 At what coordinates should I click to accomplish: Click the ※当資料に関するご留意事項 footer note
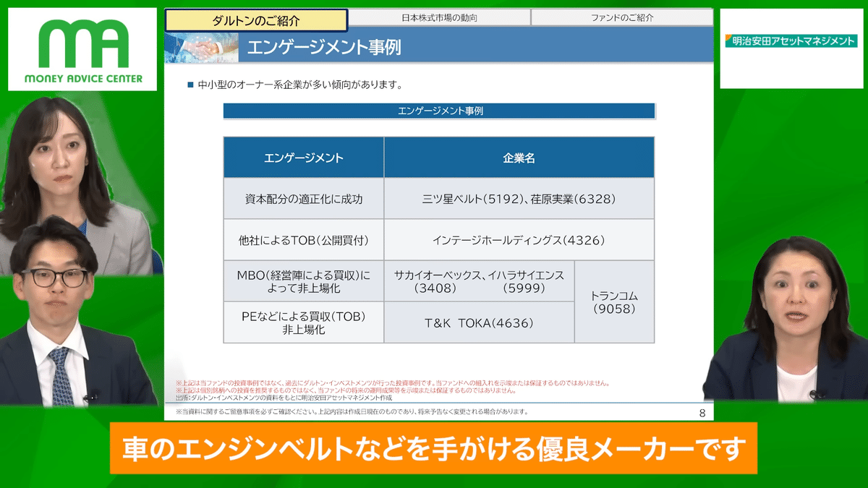point(352,412)
